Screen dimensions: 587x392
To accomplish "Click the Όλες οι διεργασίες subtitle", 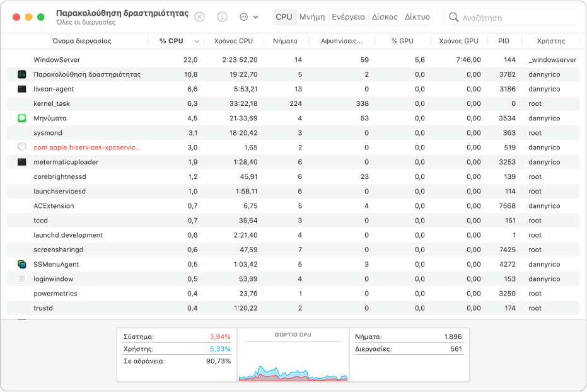I will pos(86,23).
